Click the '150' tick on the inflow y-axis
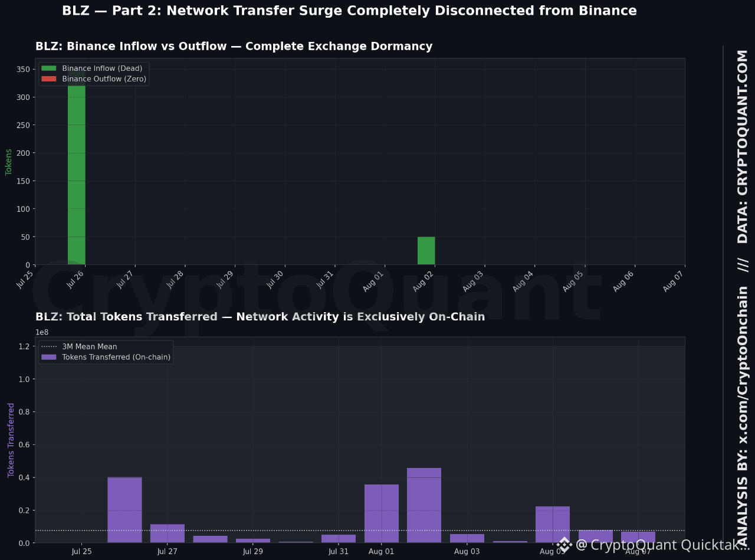 (23, 181)
